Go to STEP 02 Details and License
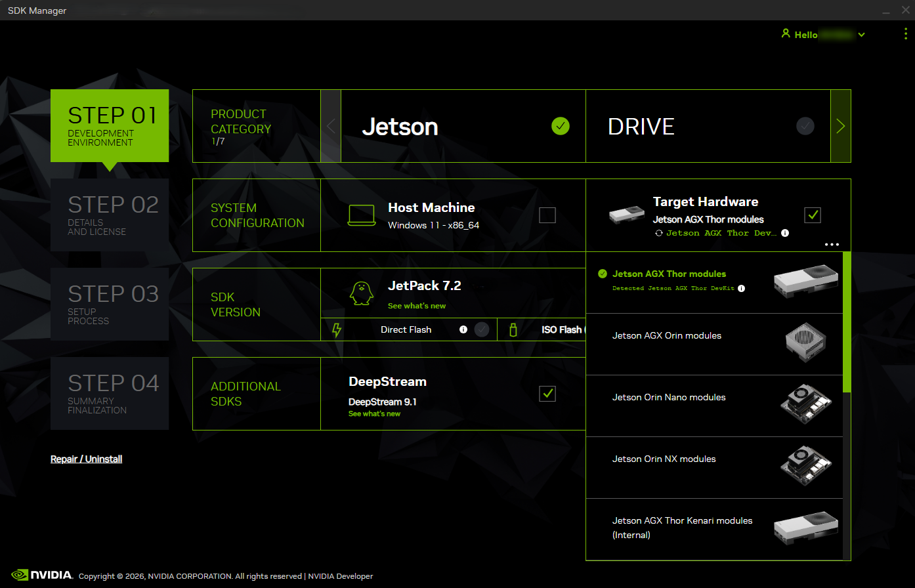Screen dimensions: 915x588 [110, 215]
